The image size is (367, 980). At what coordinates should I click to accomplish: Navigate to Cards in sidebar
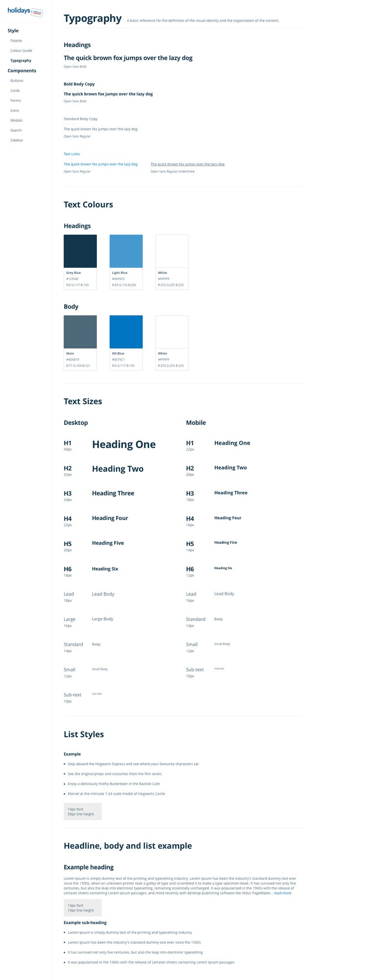pyautogui.click(x=15, y=90)
